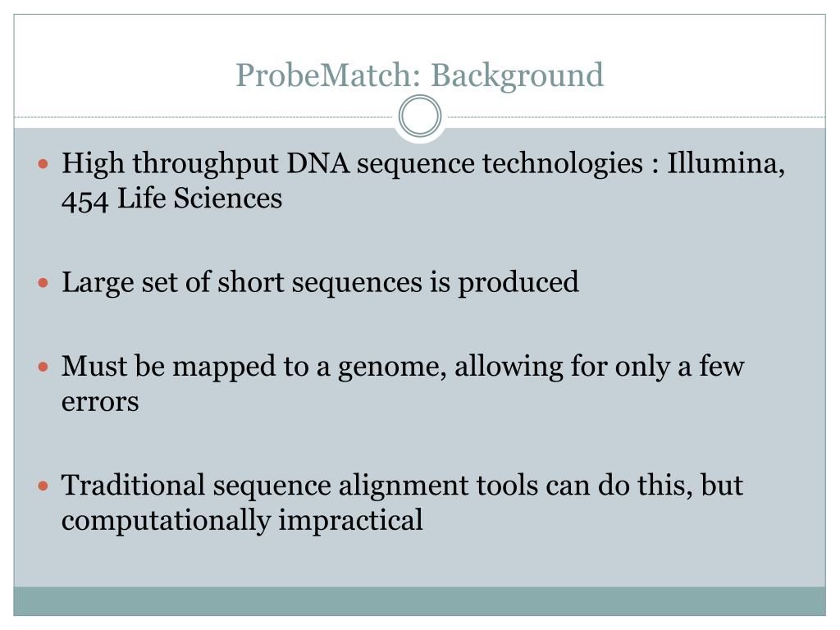The width and height of the screenshot is (840, 630).
Task: Click the word errors in the third bullet
Action: 100,402
